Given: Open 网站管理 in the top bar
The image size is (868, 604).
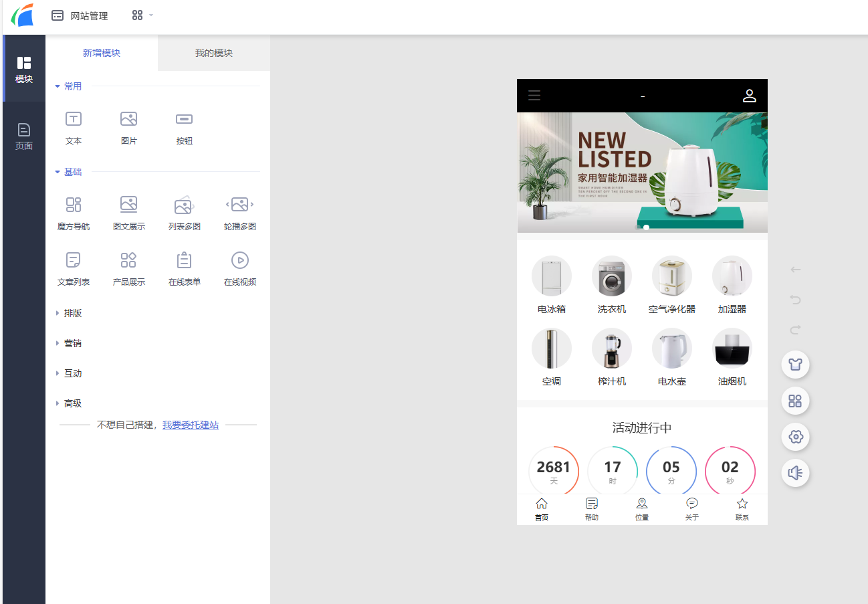Looking at the screenshot, I should (x=80, y=15).
